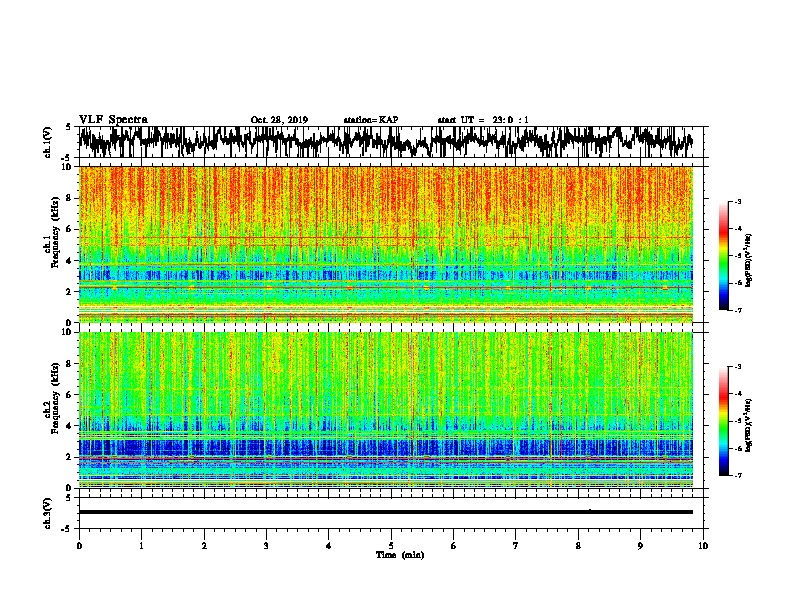The width and height of the screenshot is (792, 612).
Task: Click the "ch.1(V)" axis label
Action: 48,142
